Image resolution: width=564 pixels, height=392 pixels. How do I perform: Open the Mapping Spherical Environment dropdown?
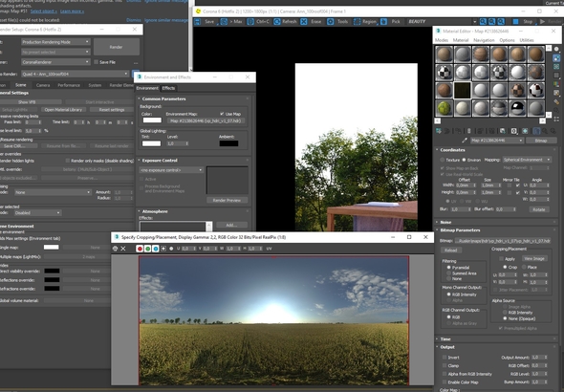[527, 160]
